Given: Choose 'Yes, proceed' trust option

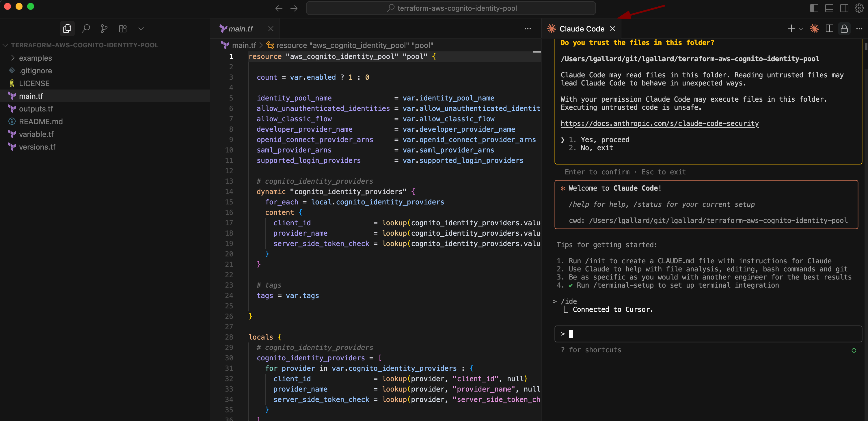Looking at the screenshot, I should (605, 139).
